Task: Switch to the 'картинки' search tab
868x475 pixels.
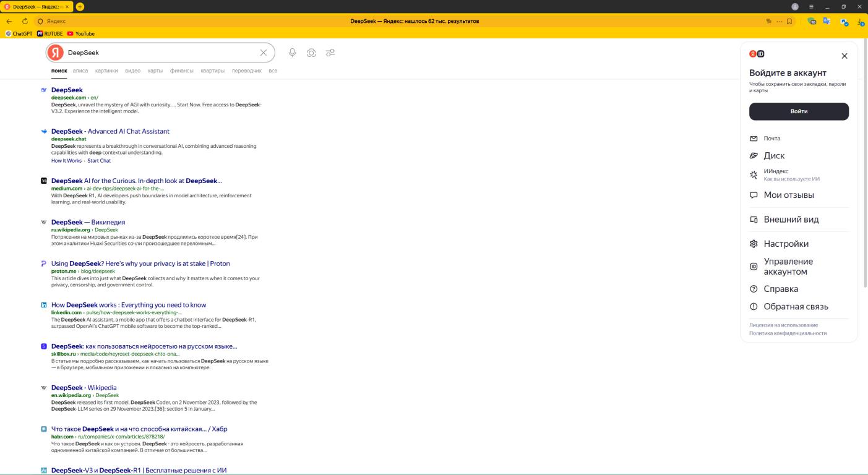Action: [106, 71]
